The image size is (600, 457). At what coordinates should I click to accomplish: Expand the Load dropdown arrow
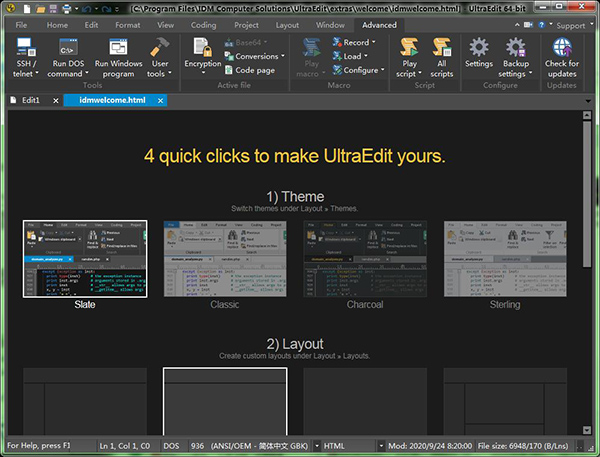pyautogui.click(x=366, y=56)
